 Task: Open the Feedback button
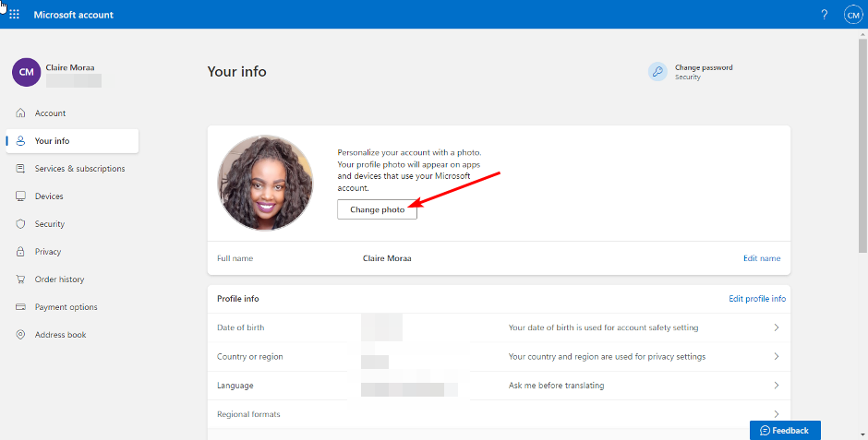(x=785, y=430)
